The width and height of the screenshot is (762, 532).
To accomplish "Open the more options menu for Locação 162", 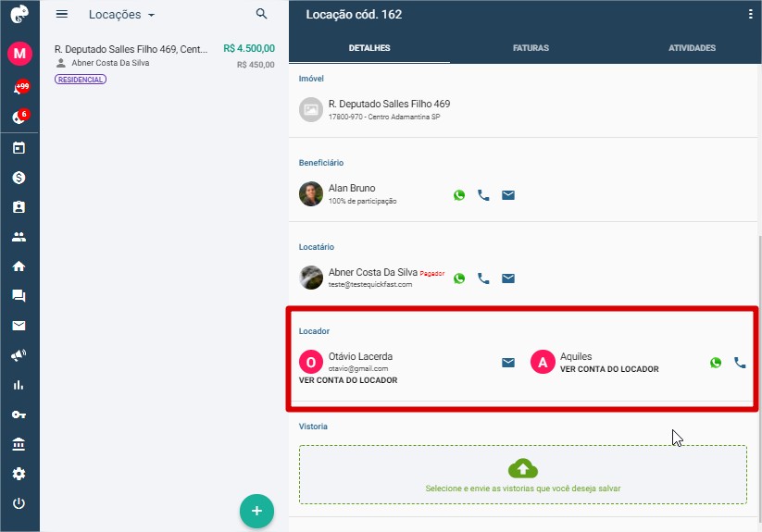I will pos(750,14).
